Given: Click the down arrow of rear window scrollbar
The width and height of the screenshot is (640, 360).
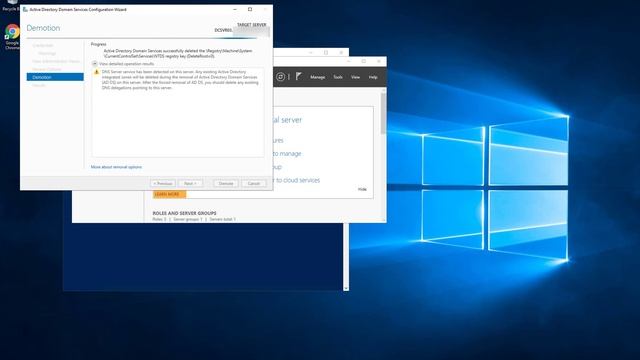Looking at the screenshot, I should pos(346,288).
